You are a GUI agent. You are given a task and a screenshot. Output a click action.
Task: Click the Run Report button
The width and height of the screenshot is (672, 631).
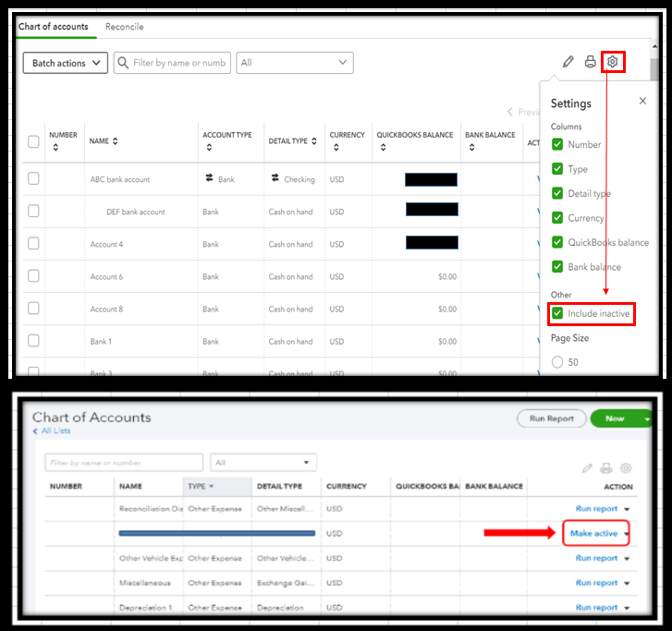(551, 419)
